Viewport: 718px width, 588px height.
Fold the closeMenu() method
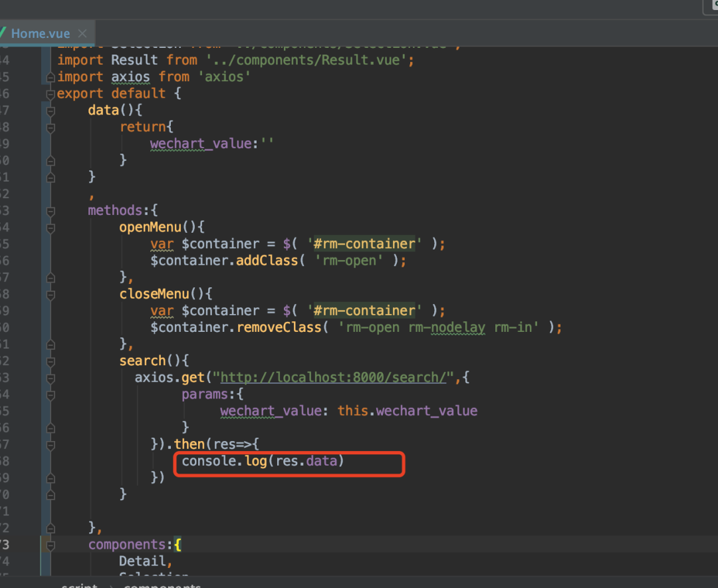(x=51, y=295)
